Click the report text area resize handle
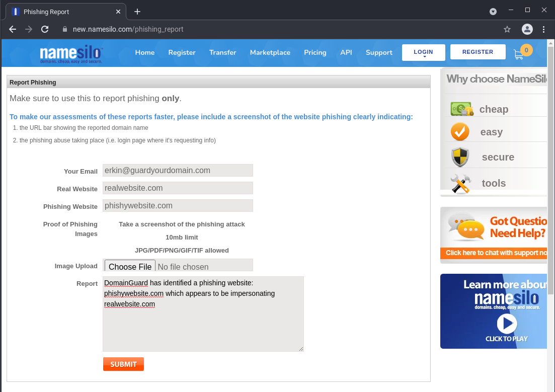Screen dimensions: 555x392 coord(301,349)
